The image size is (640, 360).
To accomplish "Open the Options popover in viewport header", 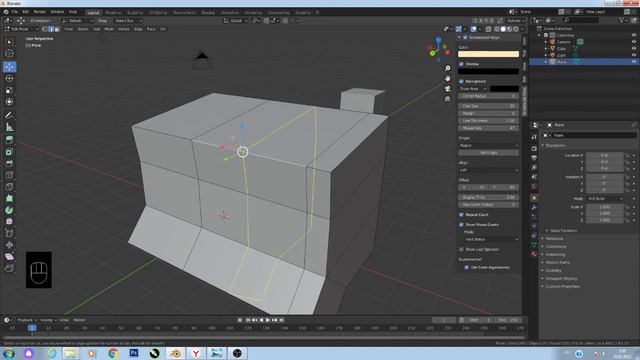I will tap(515, 20).
